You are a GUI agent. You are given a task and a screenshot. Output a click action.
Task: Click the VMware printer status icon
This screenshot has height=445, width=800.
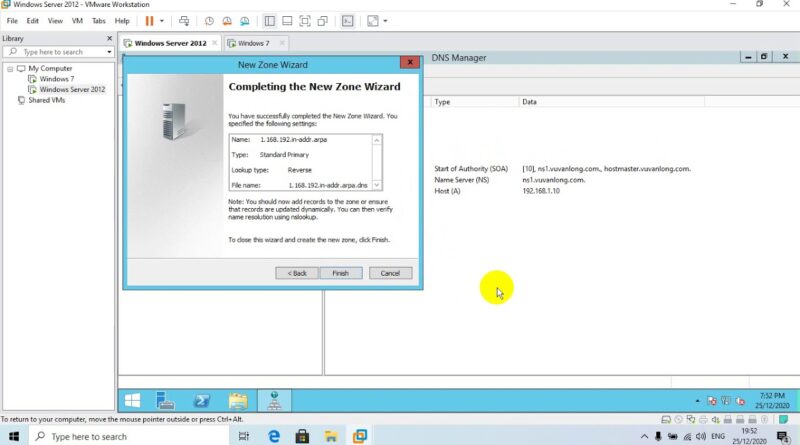[703, 419]
